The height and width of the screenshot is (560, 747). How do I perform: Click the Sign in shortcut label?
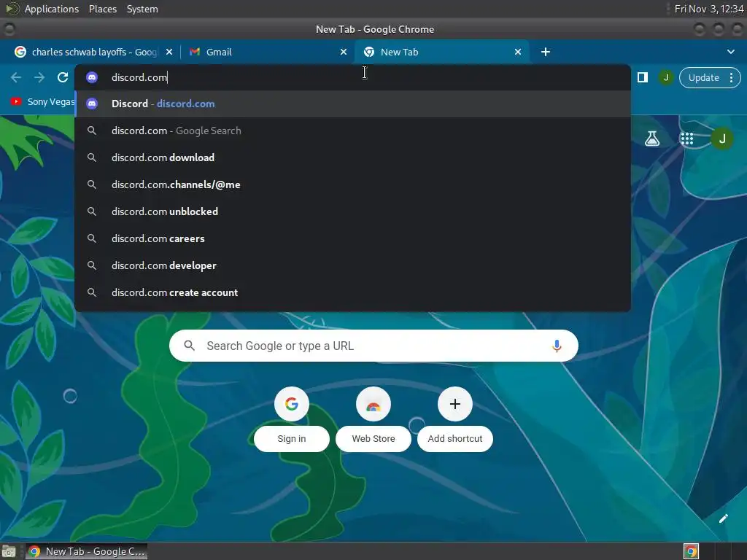click(292, 438)
